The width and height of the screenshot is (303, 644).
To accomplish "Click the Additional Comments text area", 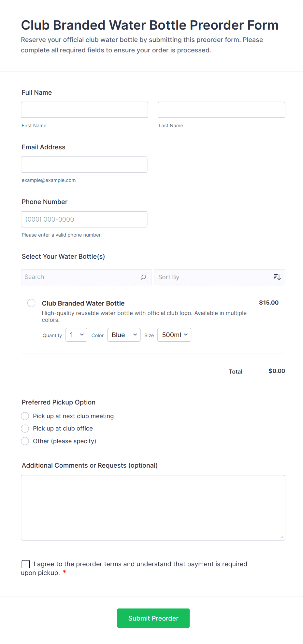I will click(x=153, y=508).
